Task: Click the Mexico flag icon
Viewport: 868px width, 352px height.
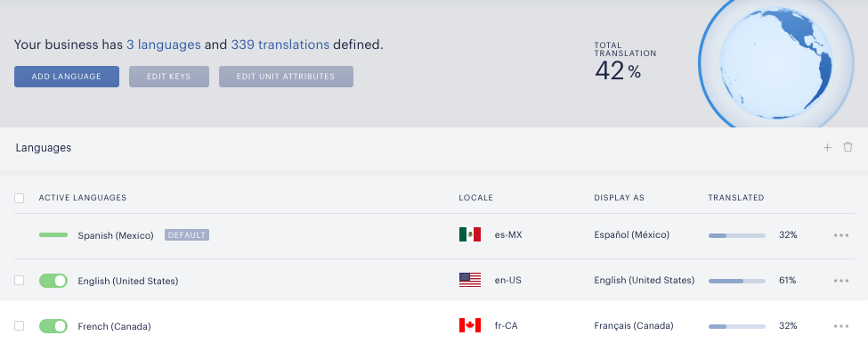Action: [470, 234]
